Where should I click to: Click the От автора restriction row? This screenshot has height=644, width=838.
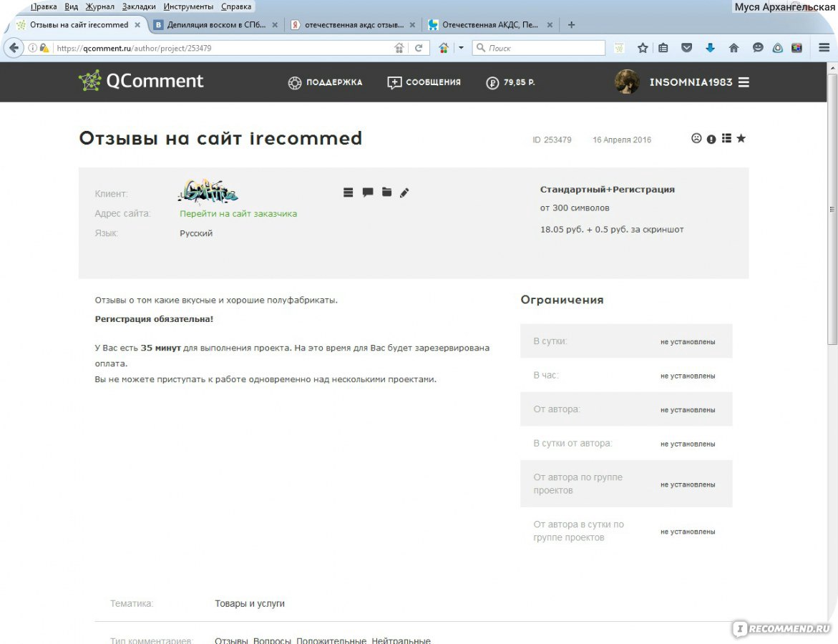(626, 409)
